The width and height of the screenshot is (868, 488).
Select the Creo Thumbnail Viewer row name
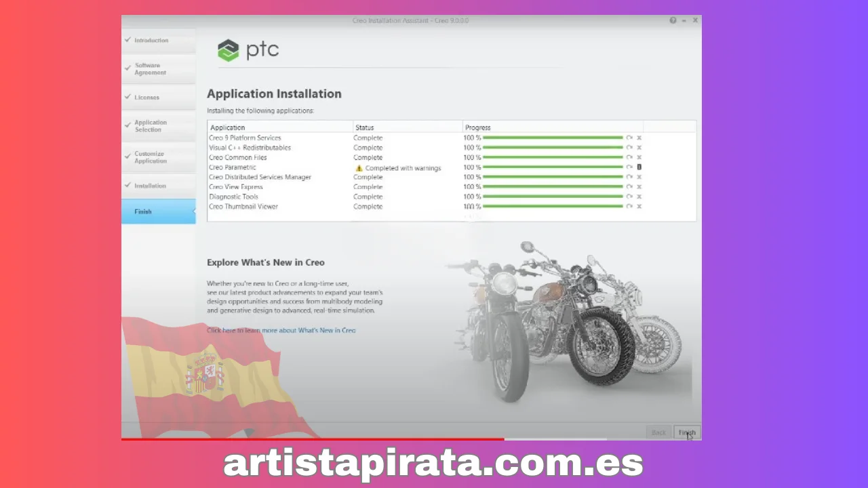click(x=243, y=207)
